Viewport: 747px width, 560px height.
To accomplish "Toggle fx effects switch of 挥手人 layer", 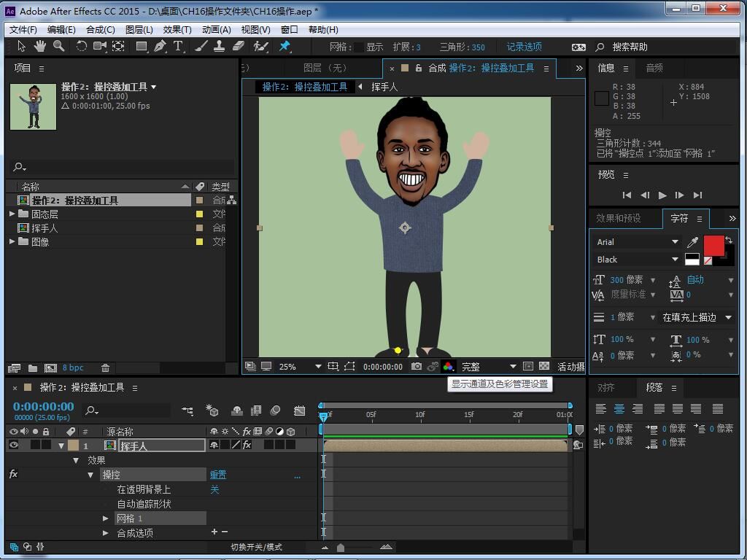I will pyautogui.click(x=247, y=445).
